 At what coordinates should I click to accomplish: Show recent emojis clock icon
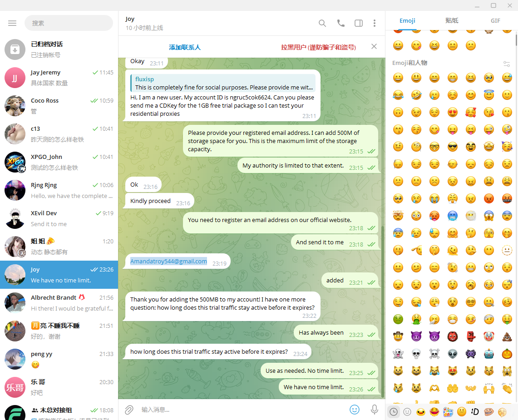(394, 412)
